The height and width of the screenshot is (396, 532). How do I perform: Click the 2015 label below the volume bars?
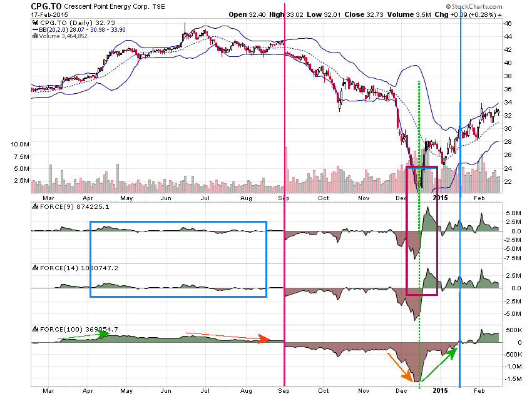441,198
